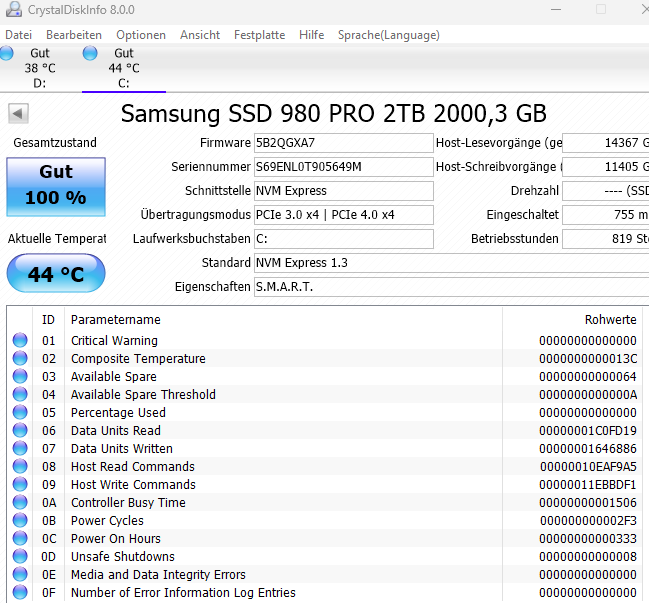Click the ID 0B cell
The width and height of the screenshot is (649, 603).
(49, 521)
